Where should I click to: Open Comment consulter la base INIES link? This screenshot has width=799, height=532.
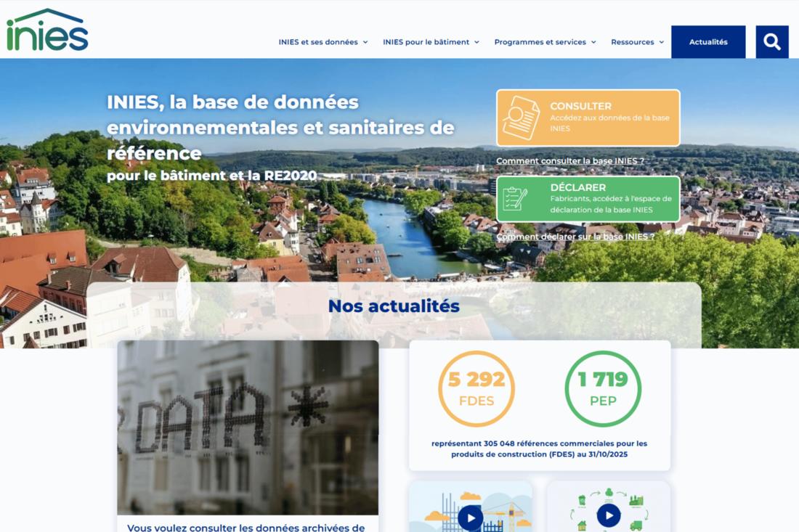coord(570,161)
